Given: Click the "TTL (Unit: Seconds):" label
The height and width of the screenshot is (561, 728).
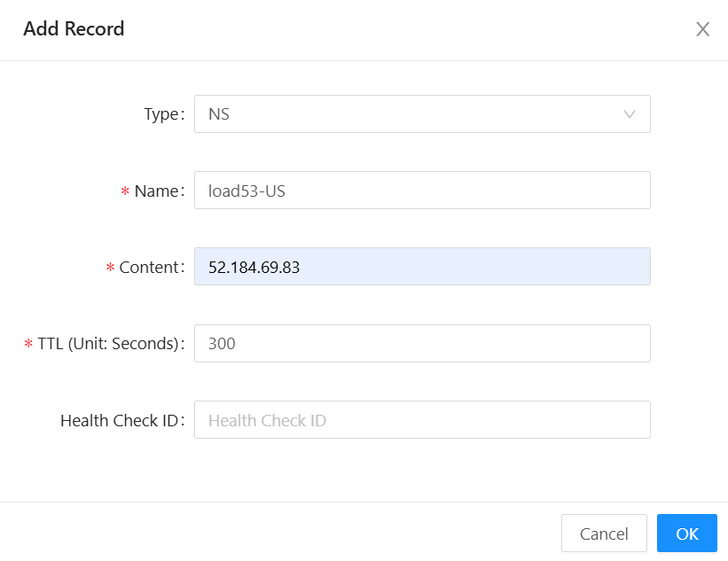Looking at the screenshot, I should point(110,343).
